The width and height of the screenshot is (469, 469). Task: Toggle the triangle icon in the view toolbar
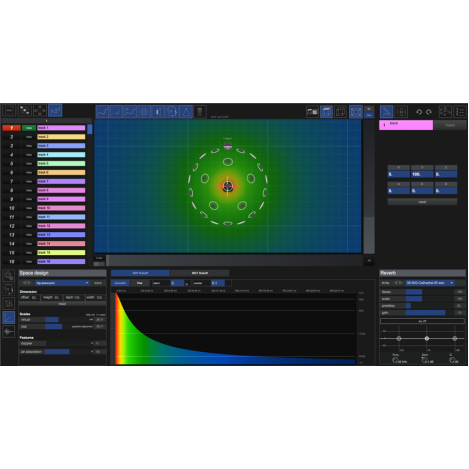click(186, 112)
